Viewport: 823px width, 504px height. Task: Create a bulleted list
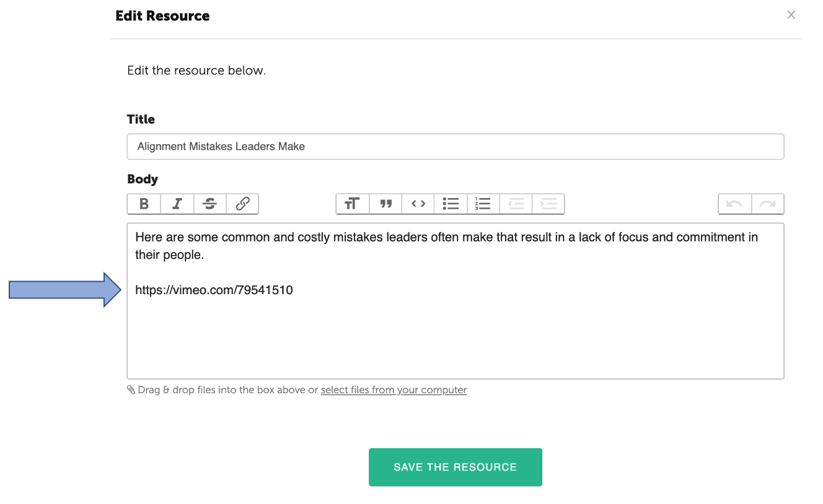coord(451,204)
